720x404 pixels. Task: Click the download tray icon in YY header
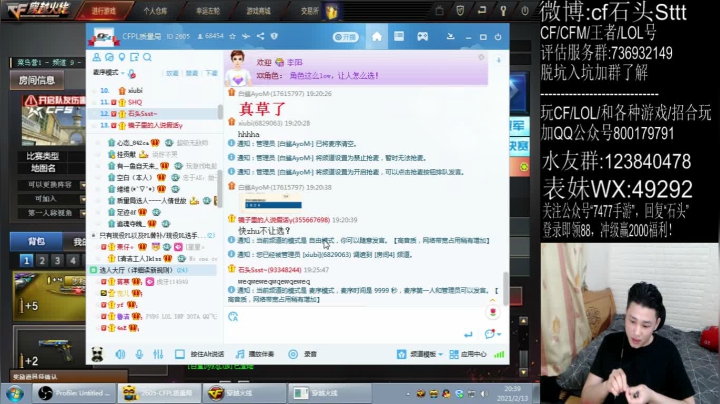coord(450,36)
